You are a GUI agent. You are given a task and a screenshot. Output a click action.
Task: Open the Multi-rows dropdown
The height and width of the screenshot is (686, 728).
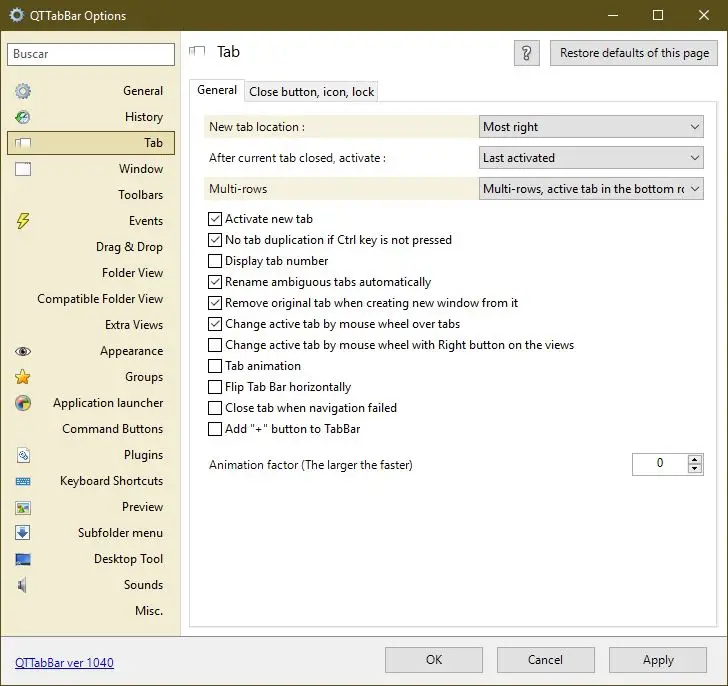coord(591,189)
